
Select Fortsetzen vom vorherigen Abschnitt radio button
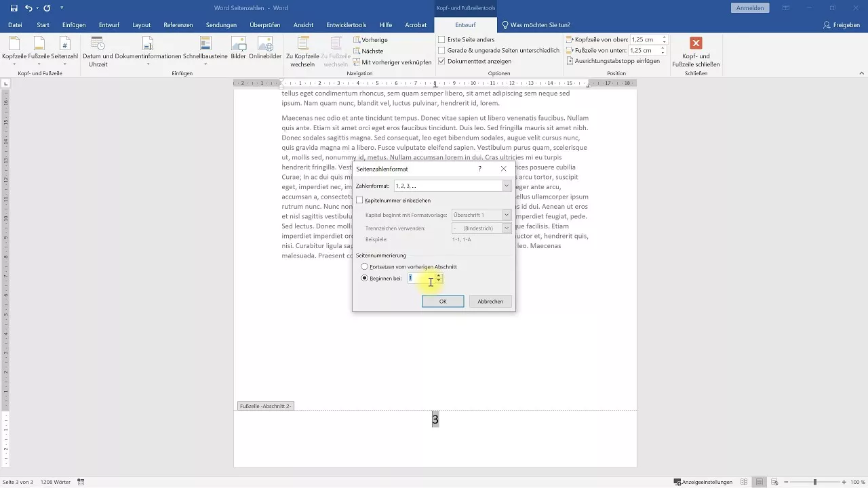365,267
